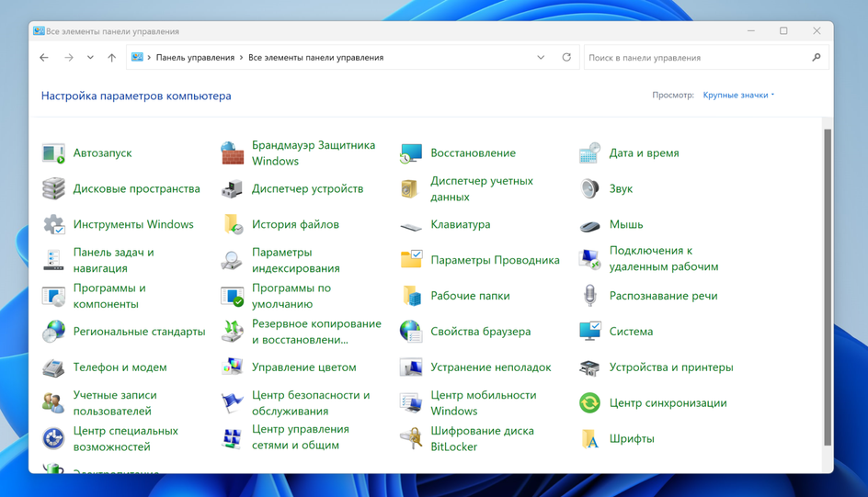Screen dimensions: 868x497
Task: Expand the address bar history dropdown
Action: (x=541, y=58)
